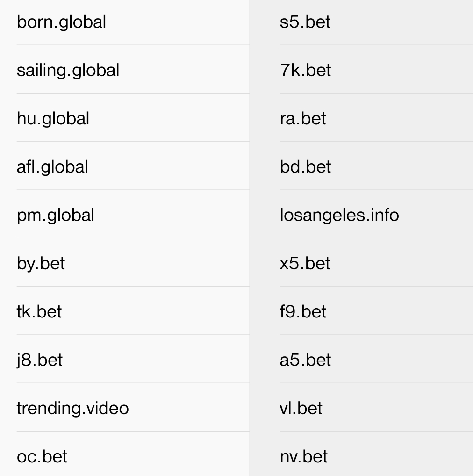Select the pm.global domain
Screen dimensions: 473x476
click(56, 215)
